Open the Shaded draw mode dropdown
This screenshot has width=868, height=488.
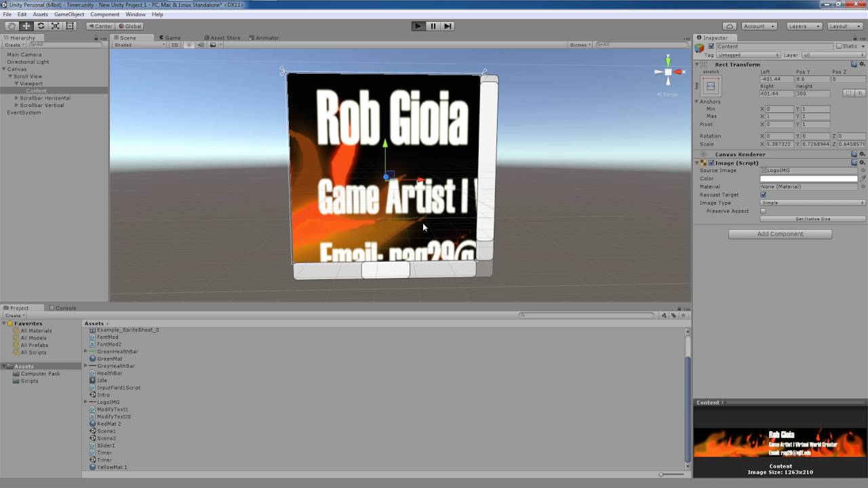pos(139,45)
